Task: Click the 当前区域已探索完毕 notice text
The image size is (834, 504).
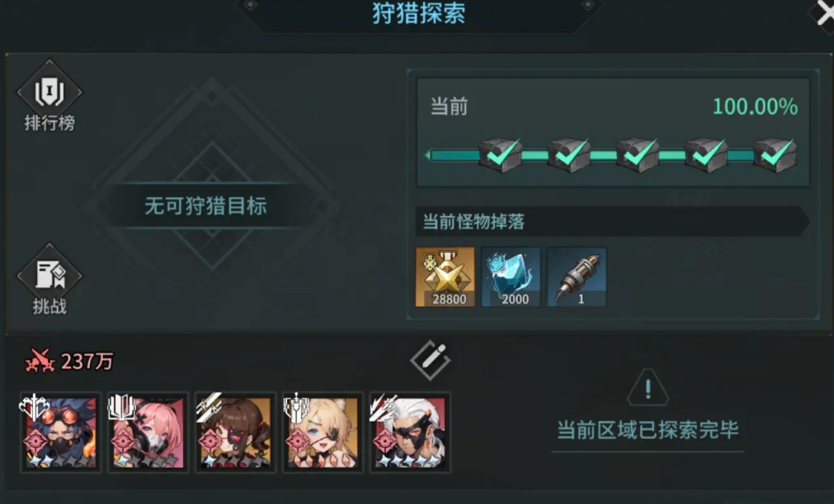Action: (x=648, y=430)
